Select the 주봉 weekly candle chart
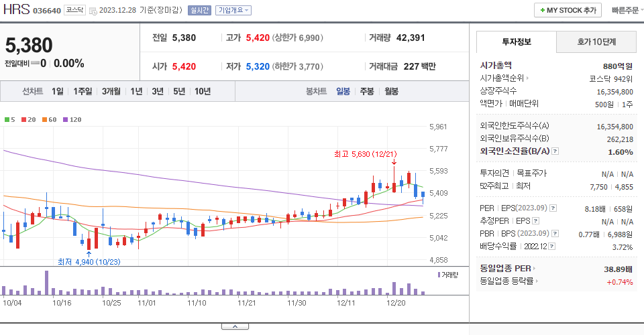 367,91
